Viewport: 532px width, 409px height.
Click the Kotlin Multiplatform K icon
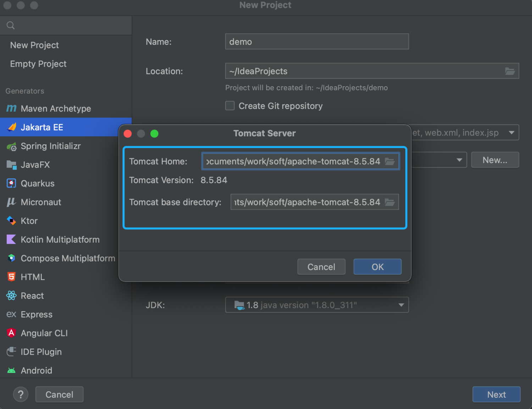[x=11, y=239]
